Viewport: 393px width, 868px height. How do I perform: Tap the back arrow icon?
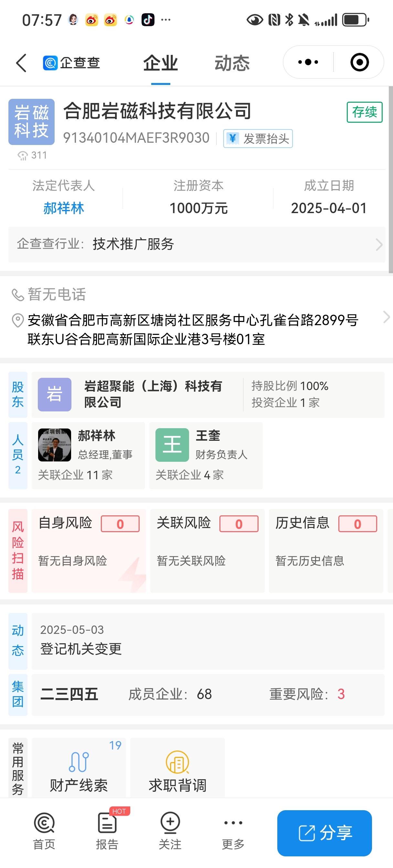pos(21,63)
